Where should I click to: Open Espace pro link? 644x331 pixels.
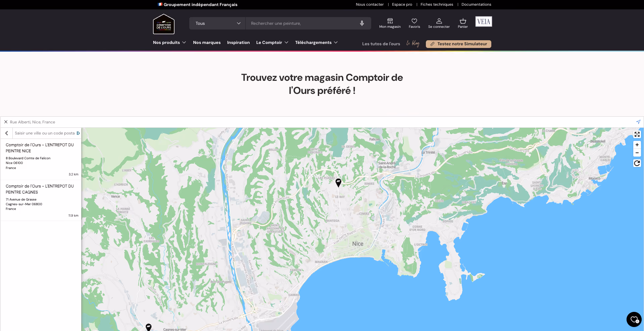(x=402, y=4)
